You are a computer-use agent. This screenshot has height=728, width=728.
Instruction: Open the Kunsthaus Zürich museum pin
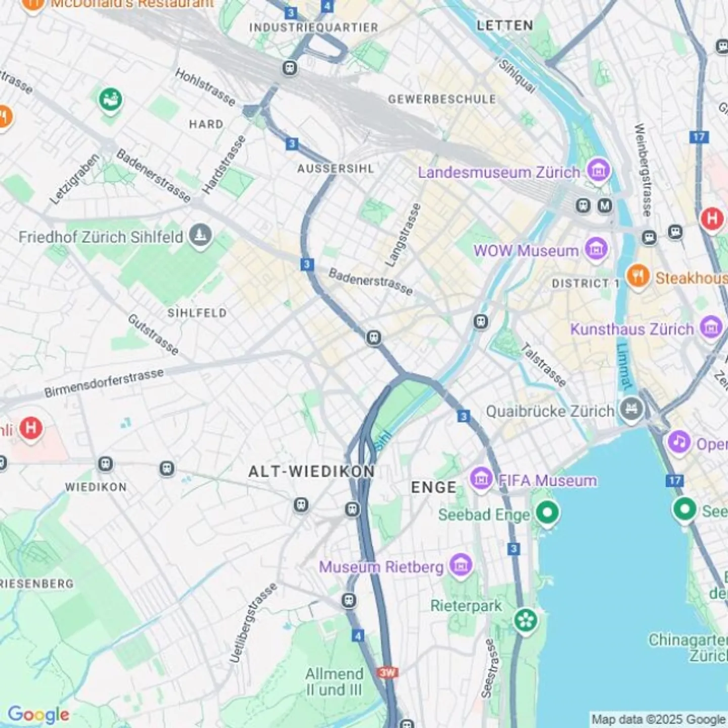(x=711, y=328)
